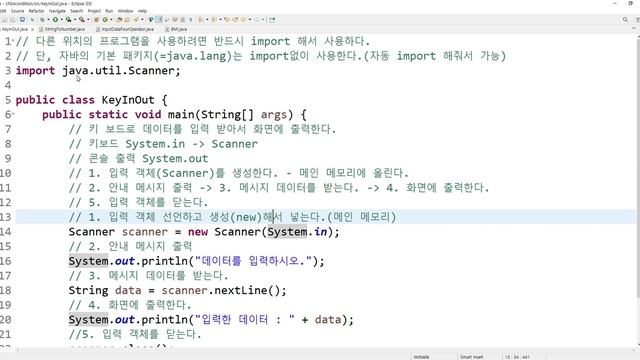Click the variable data in line 20 println
Screen dimensions: 640x360
pos(328,319)
